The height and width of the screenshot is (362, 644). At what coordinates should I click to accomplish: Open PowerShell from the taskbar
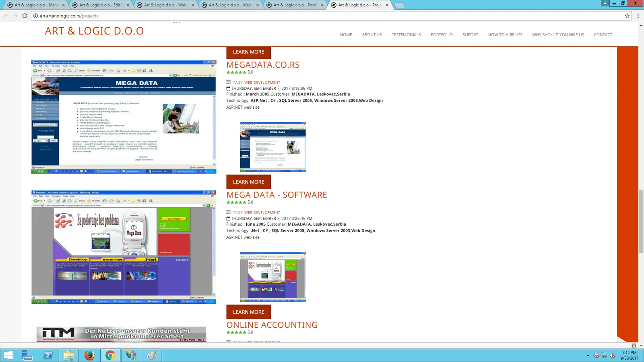48,355
